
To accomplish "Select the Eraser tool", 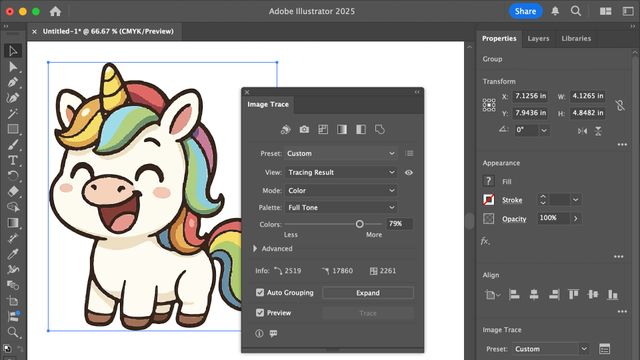I will [x=13, y=191].
